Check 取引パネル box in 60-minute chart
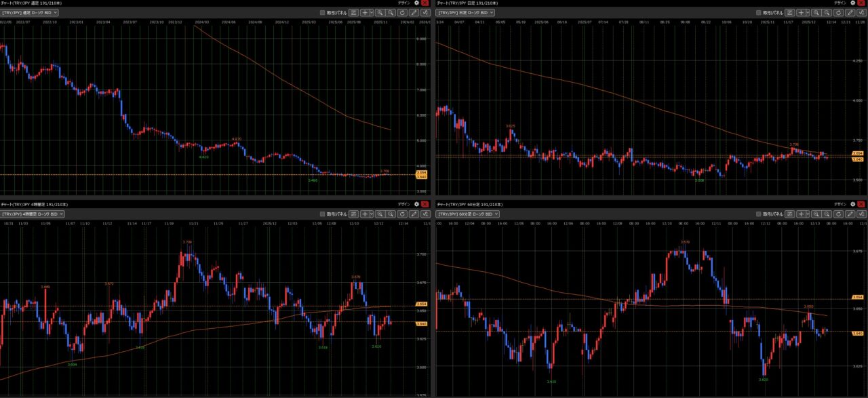This screenshot has height=398, width=868. click(x=759, y=214)
